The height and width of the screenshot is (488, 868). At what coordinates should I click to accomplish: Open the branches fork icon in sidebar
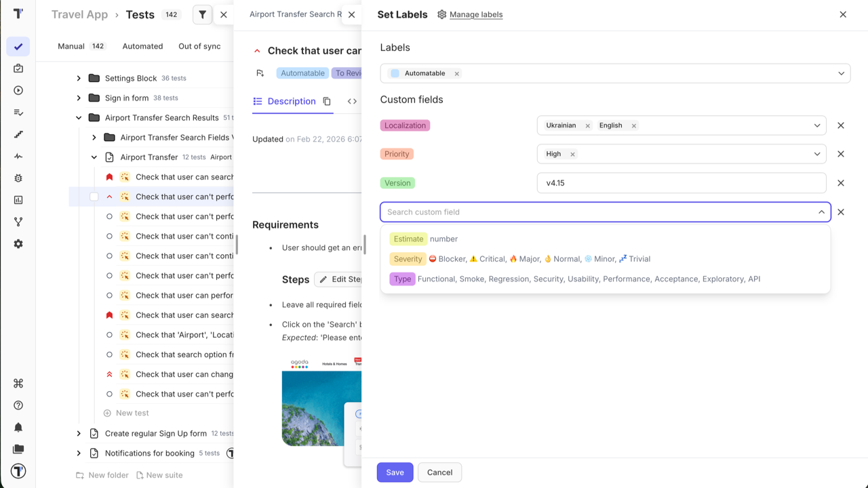(x=18, y=222)
